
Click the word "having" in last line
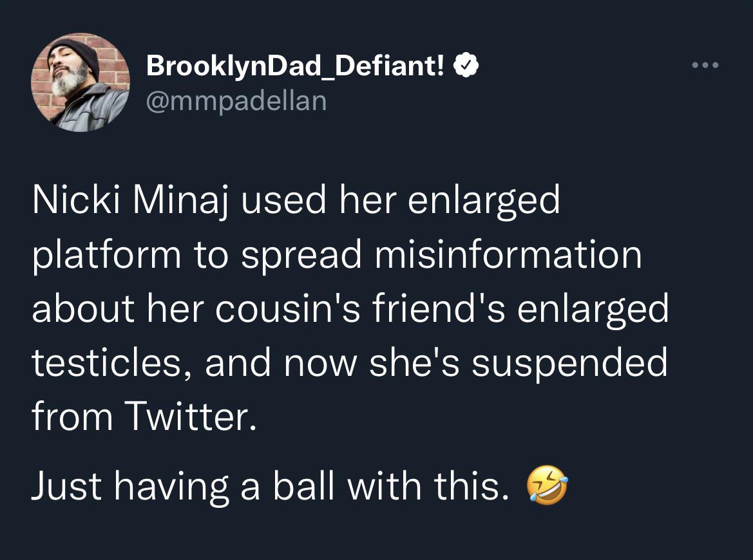171,487
